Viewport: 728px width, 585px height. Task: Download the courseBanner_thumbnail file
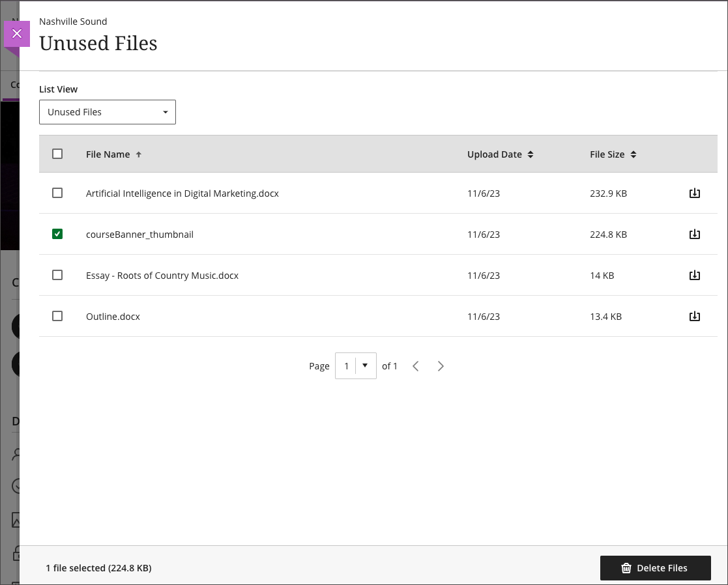click(x=694, y=234)
